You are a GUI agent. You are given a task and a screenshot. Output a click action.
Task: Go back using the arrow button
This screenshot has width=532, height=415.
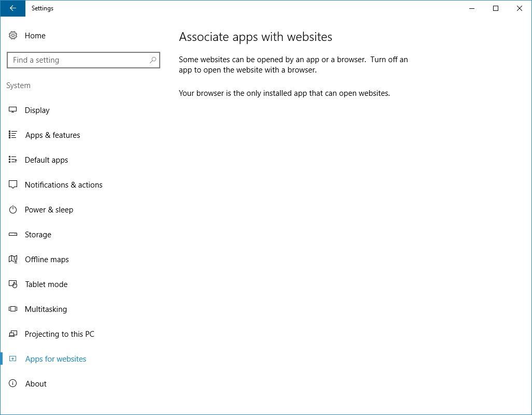pyautogui.click(x=13, y=8)
